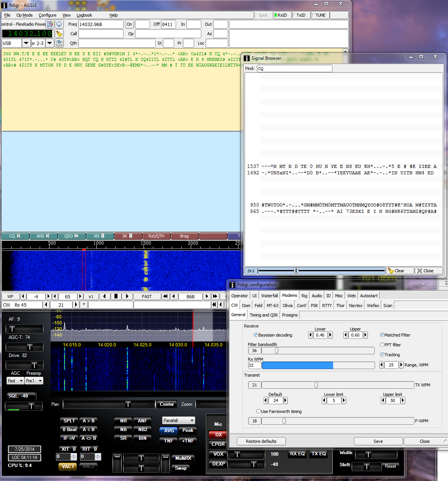
Task: Click the rig control screen icon near FlexRadio
Action: (49, 24)
